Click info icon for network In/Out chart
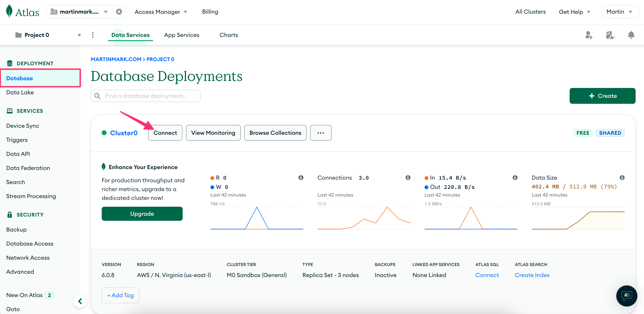Viewport: 644px width, 314px height. pos(515,178)
